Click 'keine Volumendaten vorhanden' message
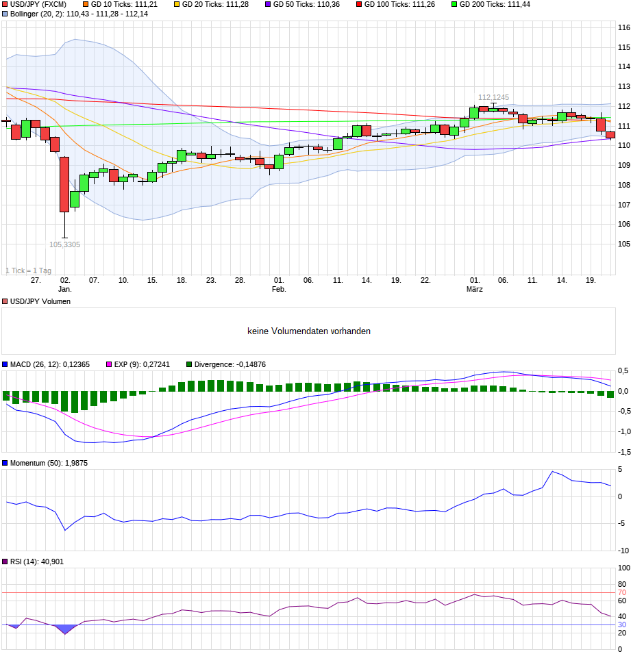The height and width of the screenshot is (656, 644). click(x=309, y=331)
